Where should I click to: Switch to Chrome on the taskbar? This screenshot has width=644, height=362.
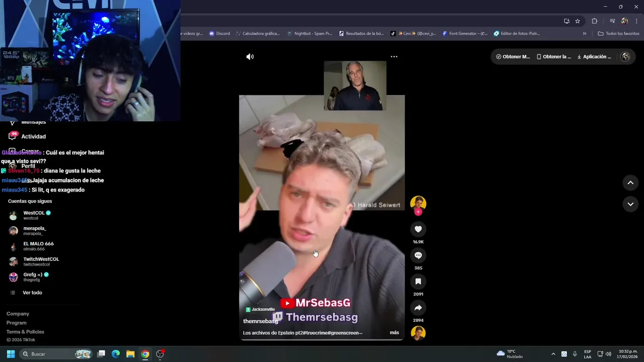tap(145, 354)
